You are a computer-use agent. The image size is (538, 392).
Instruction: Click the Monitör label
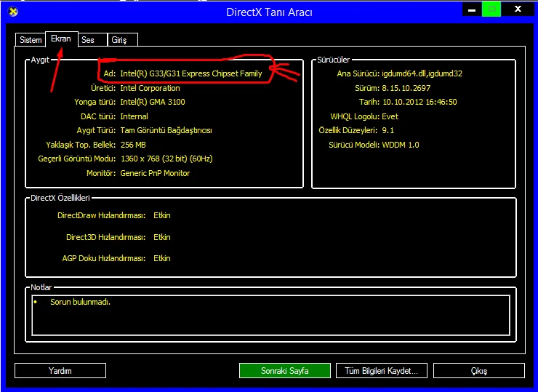coord(101,173)
